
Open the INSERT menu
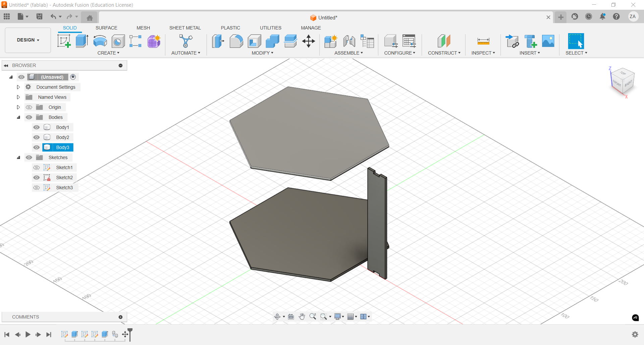[x=530, y=53]
